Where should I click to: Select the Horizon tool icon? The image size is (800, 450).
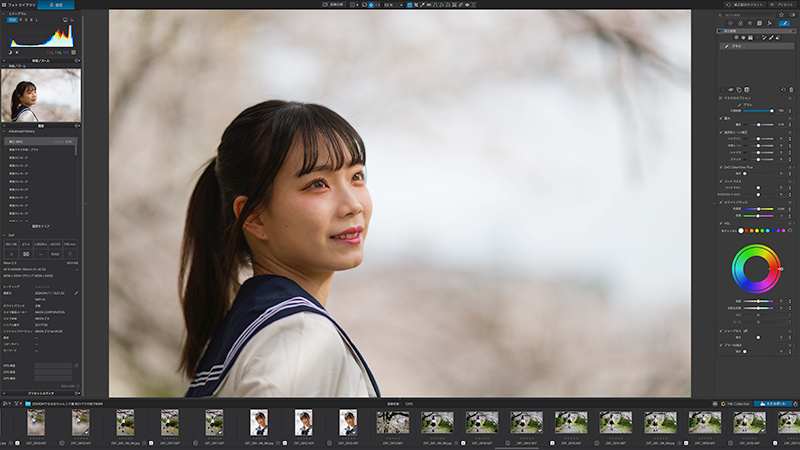tap(429, 5)
